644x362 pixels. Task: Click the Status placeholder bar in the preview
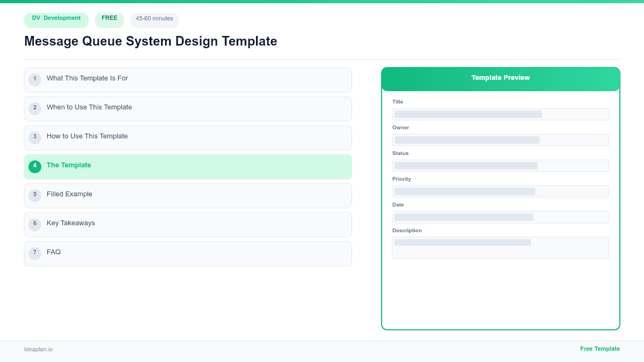(500, 165)
